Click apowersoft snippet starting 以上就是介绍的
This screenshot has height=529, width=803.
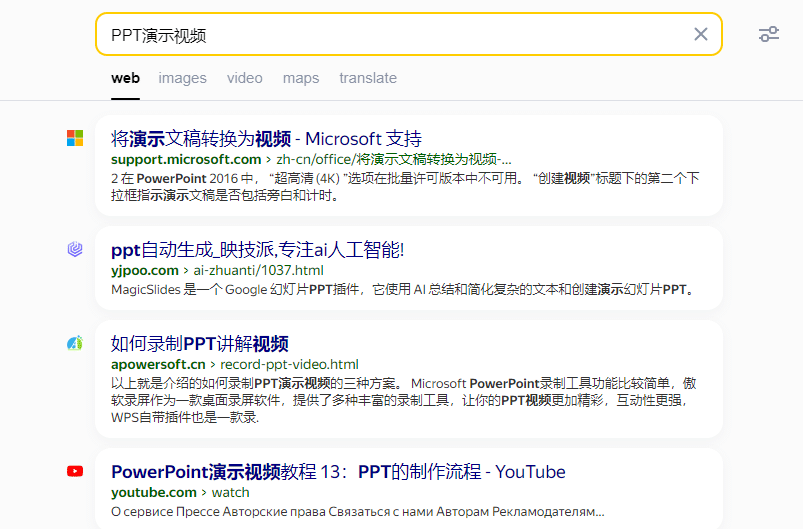pyautogui.click(x=404, y=400)
